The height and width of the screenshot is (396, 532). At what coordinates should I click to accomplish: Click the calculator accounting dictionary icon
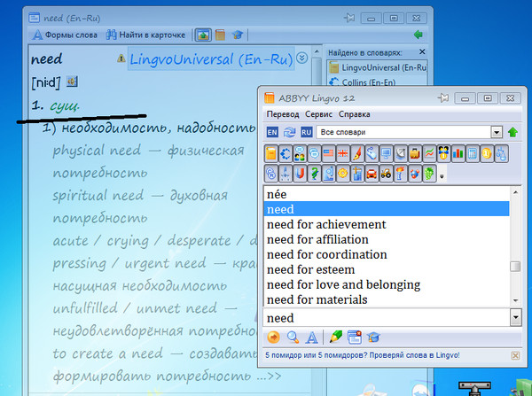[473, 154]
